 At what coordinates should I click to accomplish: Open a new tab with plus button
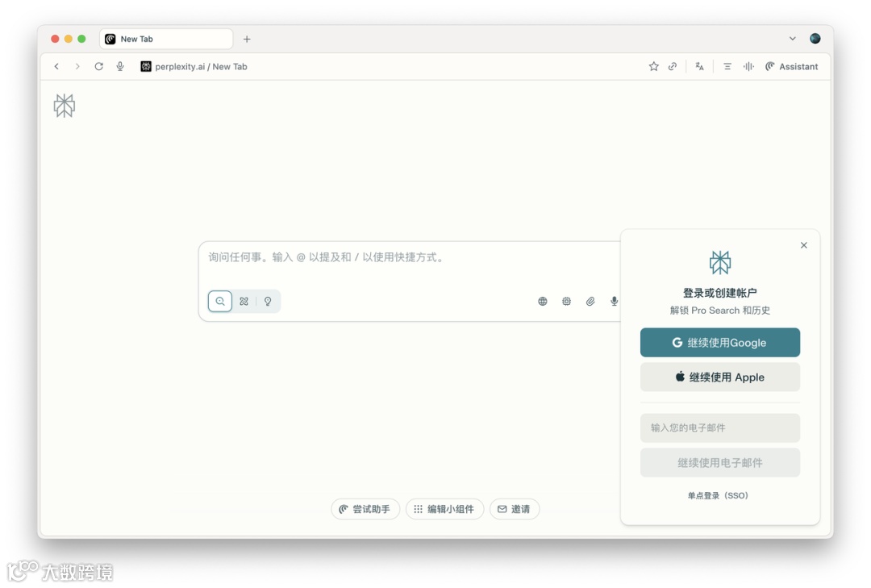pos(248,39)
